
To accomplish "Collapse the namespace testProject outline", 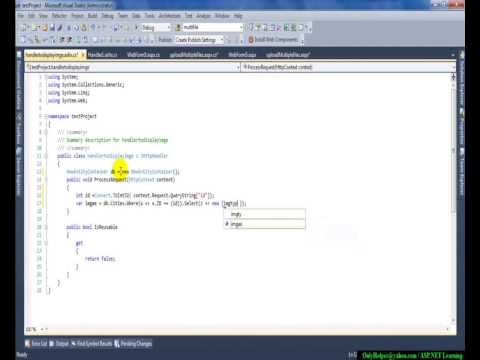I will tap(46, 116).
